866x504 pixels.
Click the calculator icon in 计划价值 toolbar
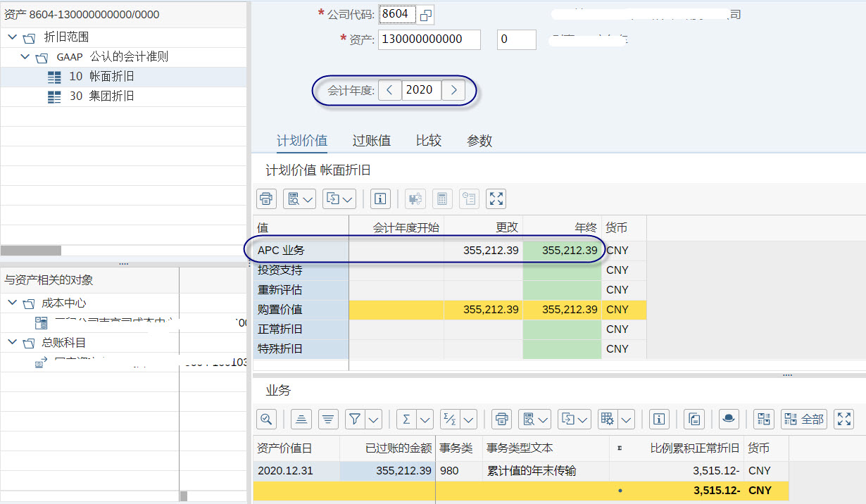pos(441,199)
